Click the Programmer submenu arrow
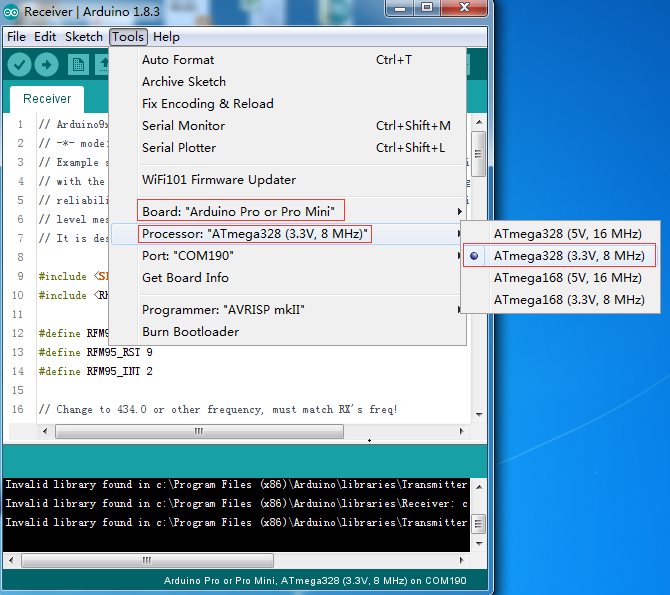 click(x=459, y=309)
